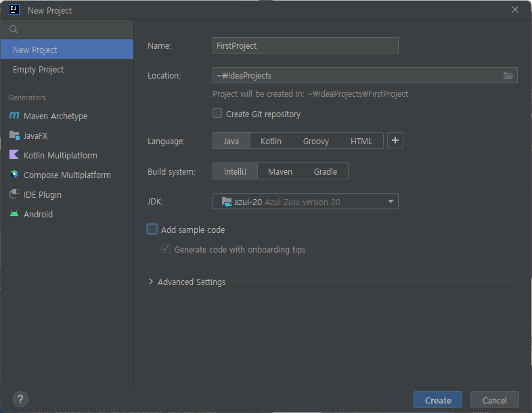
Task: Select Kotlin as the language
Action: (271, 141)
